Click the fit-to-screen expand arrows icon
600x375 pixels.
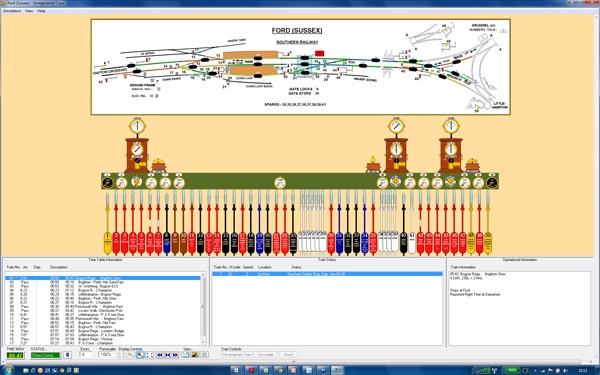tap(150, 355)
